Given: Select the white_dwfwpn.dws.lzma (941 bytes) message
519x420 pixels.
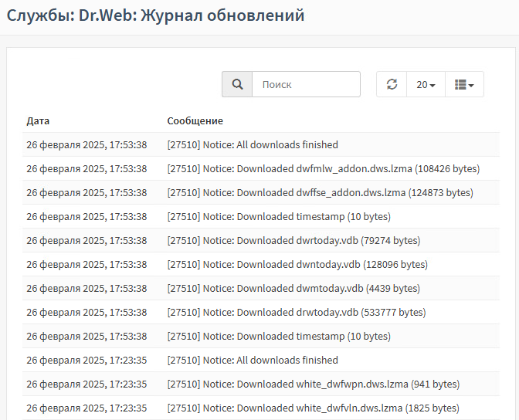Looking at the screenshot, I should pos(314,384).
